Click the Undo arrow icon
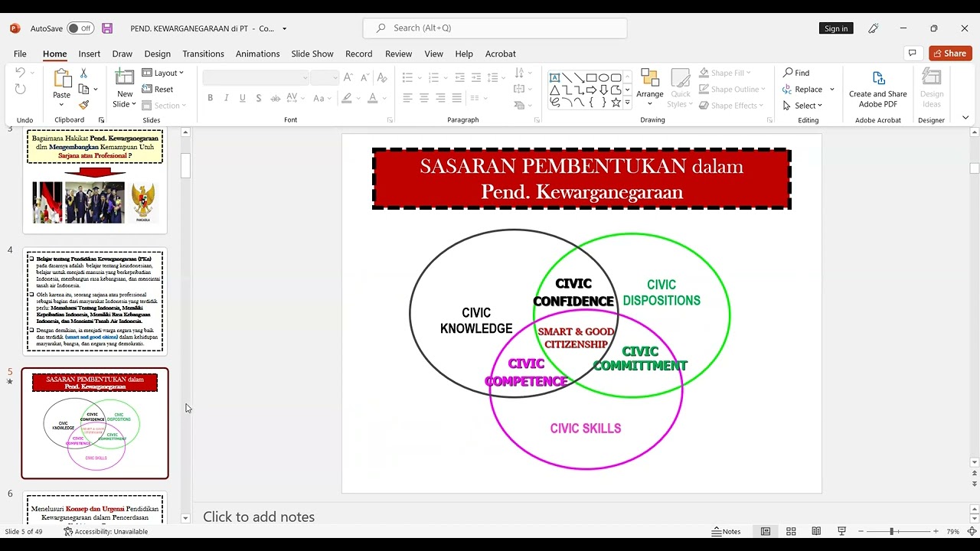The width and height of the screenshot is (980, 551). [x=21, y=73]
